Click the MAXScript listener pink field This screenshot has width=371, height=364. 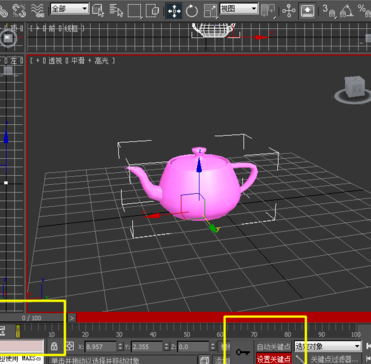[22, 346]
